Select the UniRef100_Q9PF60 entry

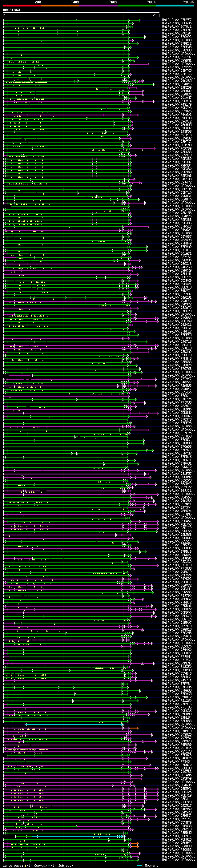pyautogui.click(x=177, y=531)
